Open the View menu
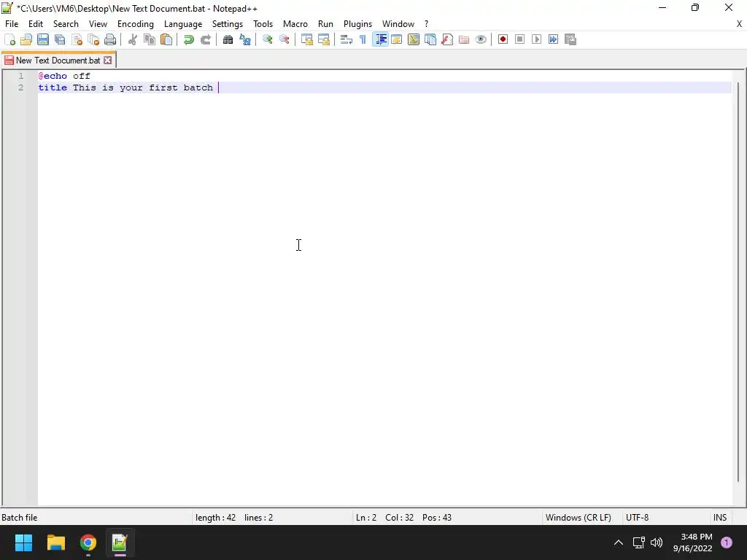 [x=98, y=24]
